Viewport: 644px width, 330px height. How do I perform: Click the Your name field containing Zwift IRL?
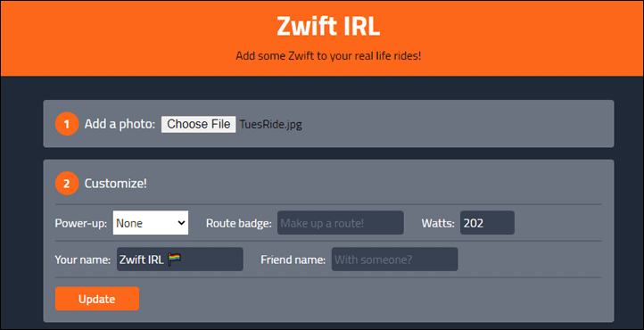180,259
